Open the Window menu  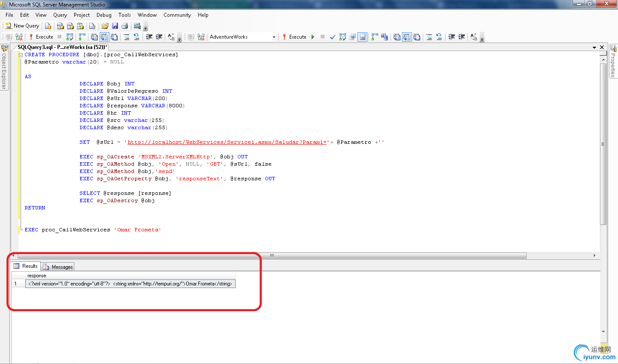[147, 15]
